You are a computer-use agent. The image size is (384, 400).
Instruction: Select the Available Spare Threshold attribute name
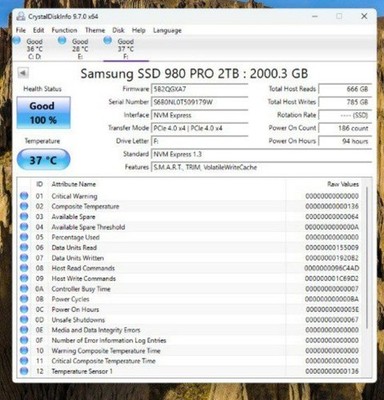(88, 227)
